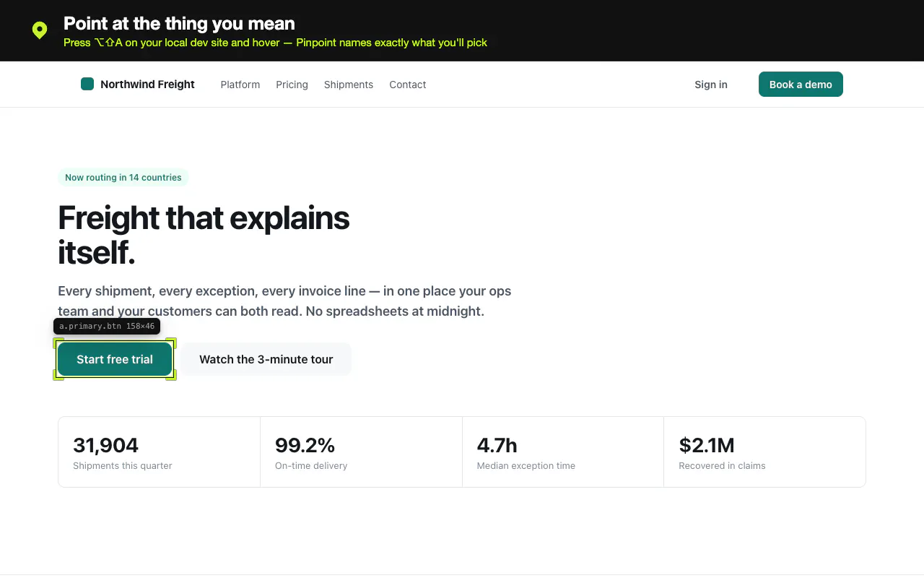The width and height of the screenshot is (924, 578).
Task: Click the a.primary.btn selector tooltip label
Action: tap(107, 327)
